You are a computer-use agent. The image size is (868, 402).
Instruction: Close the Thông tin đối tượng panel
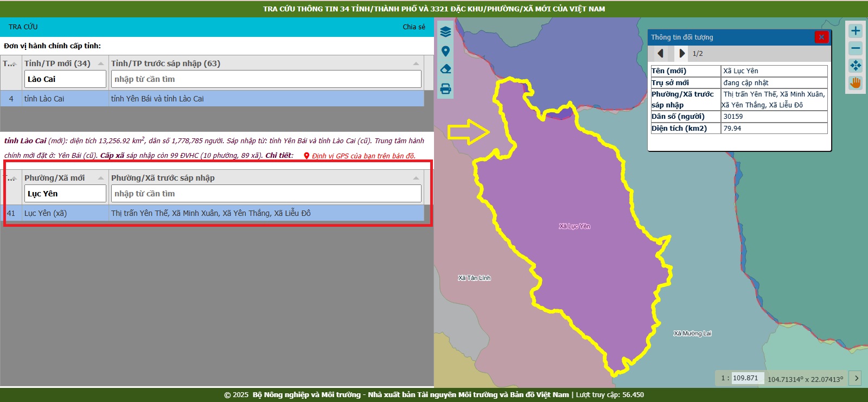click(x=821, y=37)
